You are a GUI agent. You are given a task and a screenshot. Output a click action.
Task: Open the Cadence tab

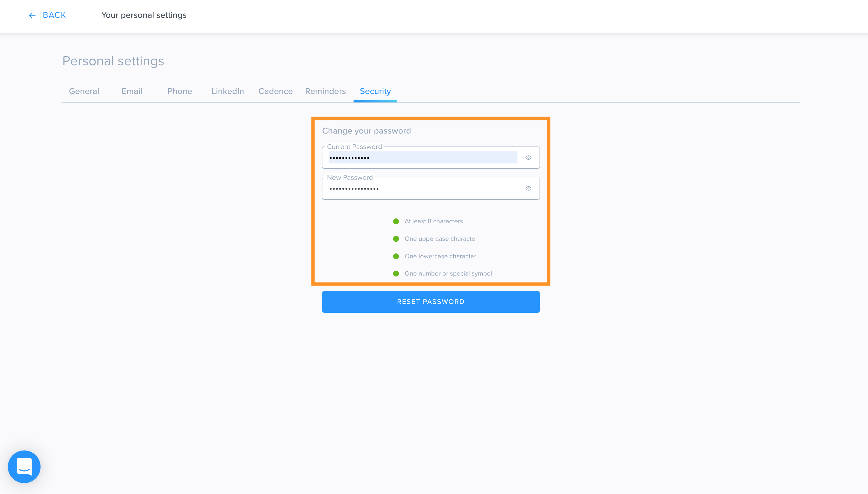[x=276, y=91]
